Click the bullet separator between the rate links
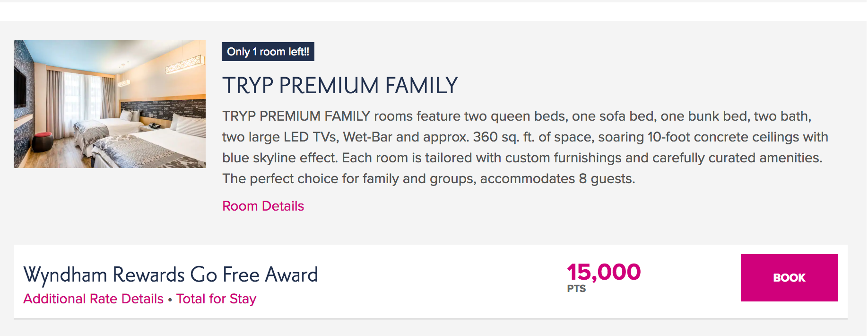 point(170,300)
